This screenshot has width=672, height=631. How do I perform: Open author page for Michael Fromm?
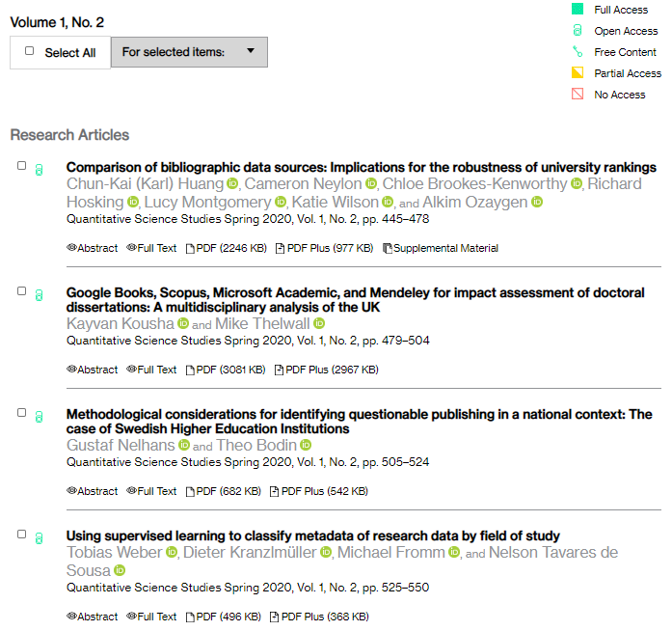pyautogui.click(x=391, y=552)
